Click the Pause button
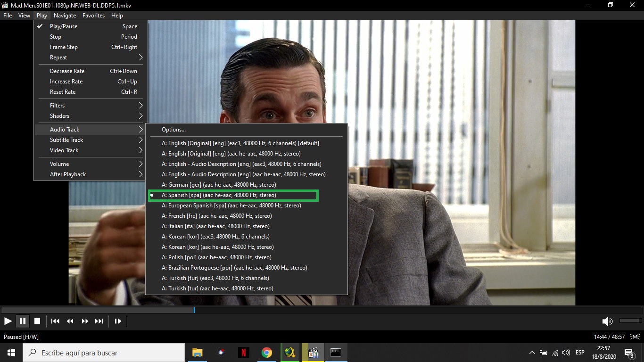Viewport: 644px width, 362px height. (22, 321)
